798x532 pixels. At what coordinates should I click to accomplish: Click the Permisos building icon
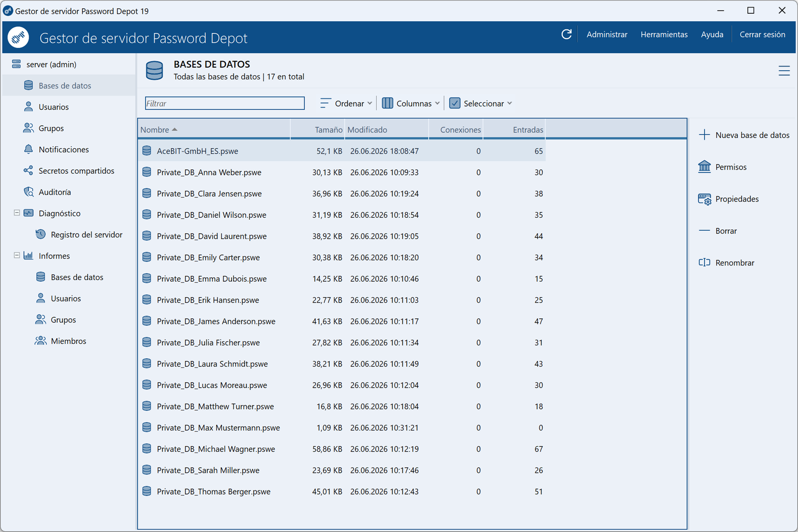[x=704, y=167]
